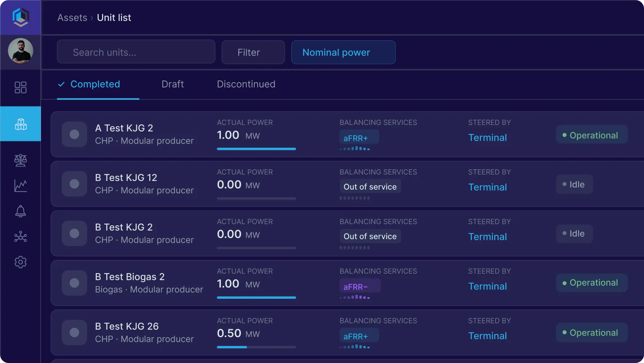Open the line chart analytics icon
644x363 pixels.
(x=20, y=186)
